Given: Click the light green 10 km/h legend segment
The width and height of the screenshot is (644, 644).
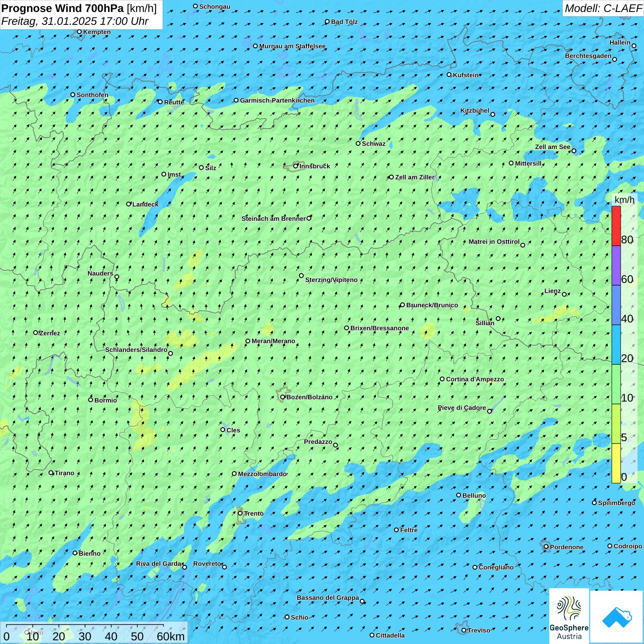Looking at the screenshot, I should [616, 384].
